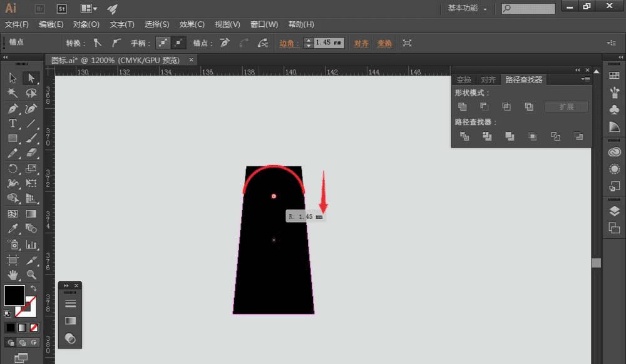626x364 pixels.
Task: Select the Rotate tool
Action: pos(13,169)
